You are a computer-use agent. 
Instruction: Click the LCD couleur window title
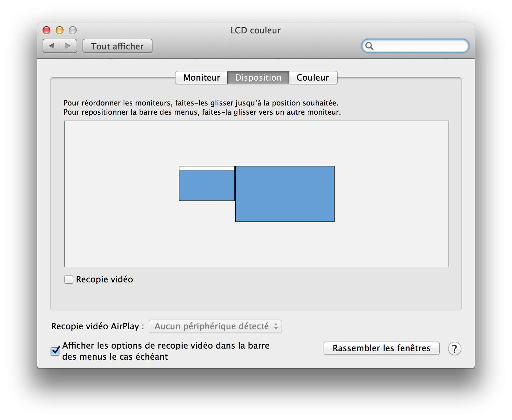tap(255, 30)
